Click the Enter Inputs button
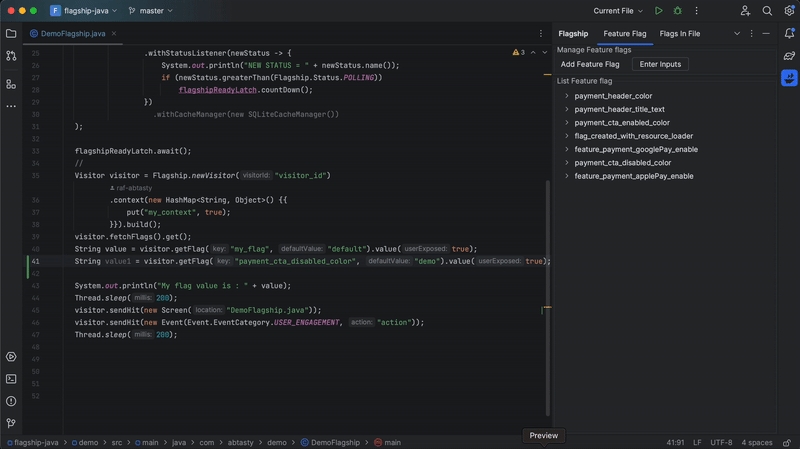The height and width of the screenshot is (449, 800). click(x=660, y=64)
